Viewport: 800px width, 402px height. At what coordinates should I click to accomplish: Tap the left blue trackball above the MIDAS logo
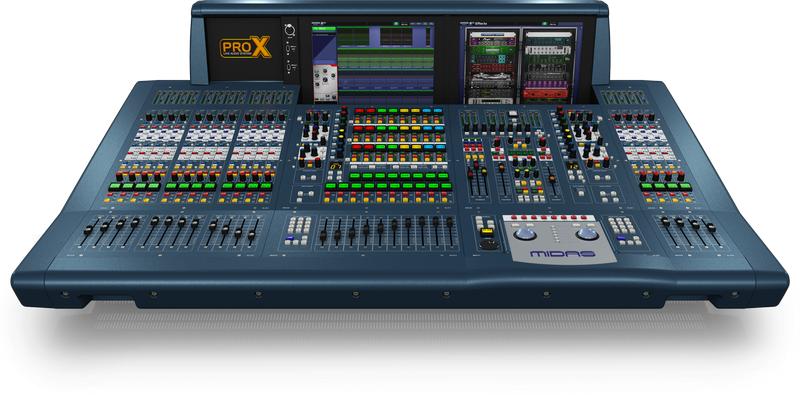click(x=526, y=234)
